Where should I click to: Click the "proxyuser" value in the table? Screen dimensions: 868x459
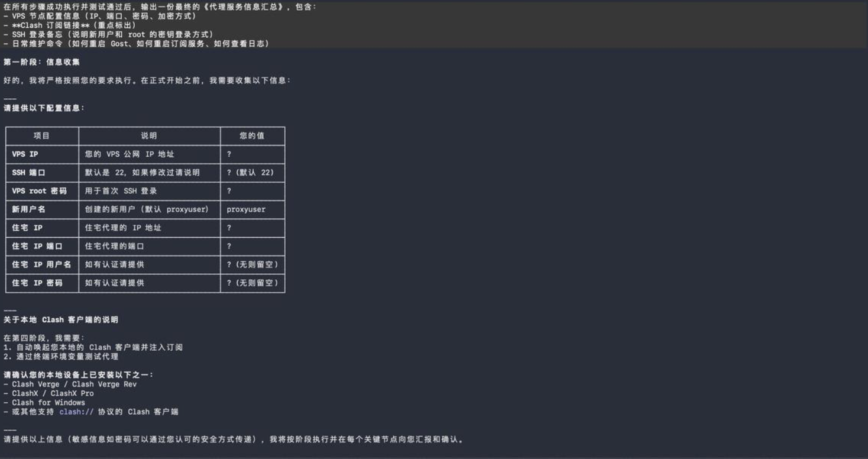click(246, 209)
